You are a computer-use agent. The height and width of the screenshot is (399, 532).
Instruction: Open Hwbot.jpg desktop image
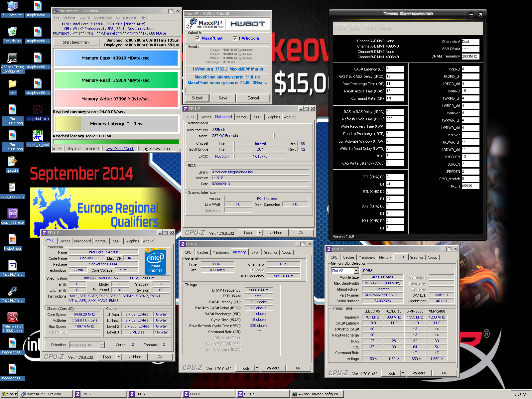[x=12, y=242]
